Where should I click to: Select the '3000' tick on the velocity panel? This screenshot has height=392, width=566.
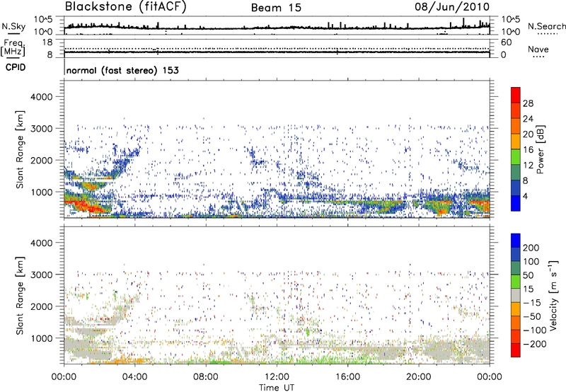(x=41, y=275)
